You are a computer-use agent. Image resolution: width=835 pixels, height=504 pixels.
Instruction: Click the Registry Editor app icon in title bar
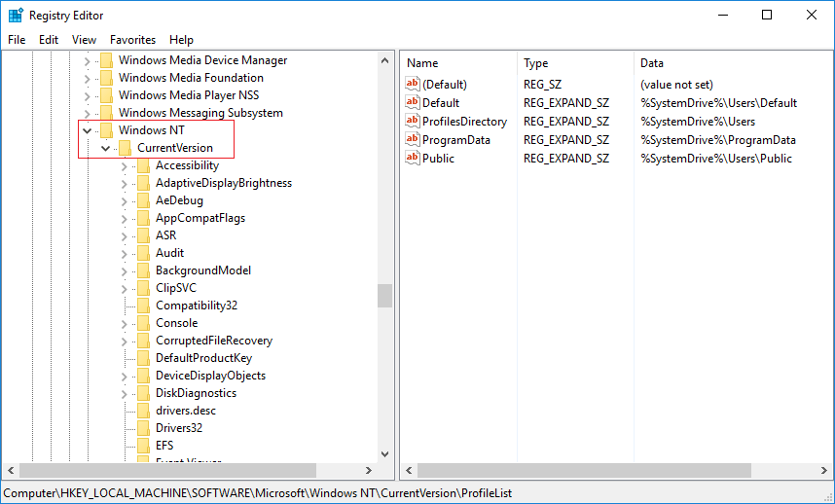(16, 16)
